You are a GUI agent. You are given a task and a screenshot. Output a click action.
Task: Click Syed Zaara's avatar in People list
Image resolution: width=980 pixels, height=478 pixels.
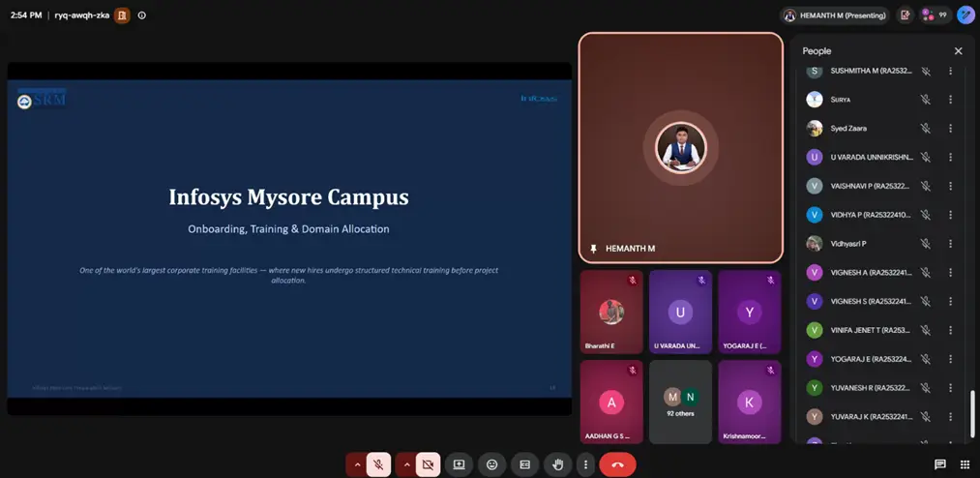click(x=815, y=128)
